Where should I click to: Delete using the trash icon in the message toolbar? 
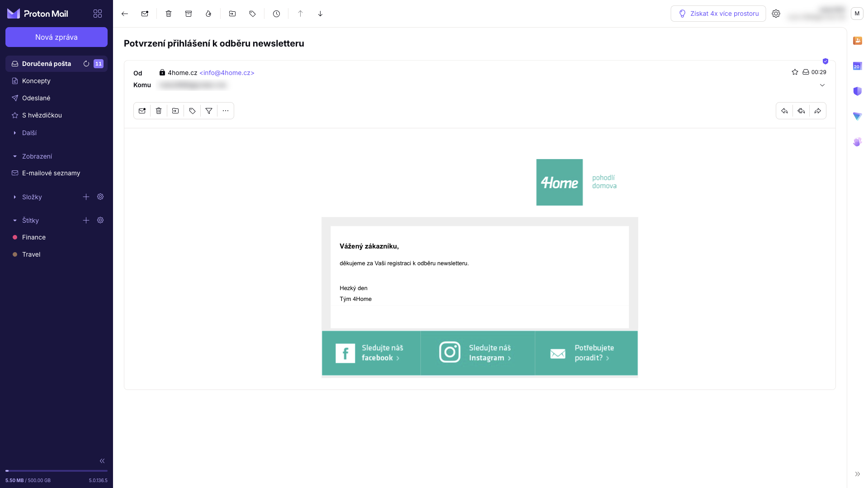(x=159, y=111)
